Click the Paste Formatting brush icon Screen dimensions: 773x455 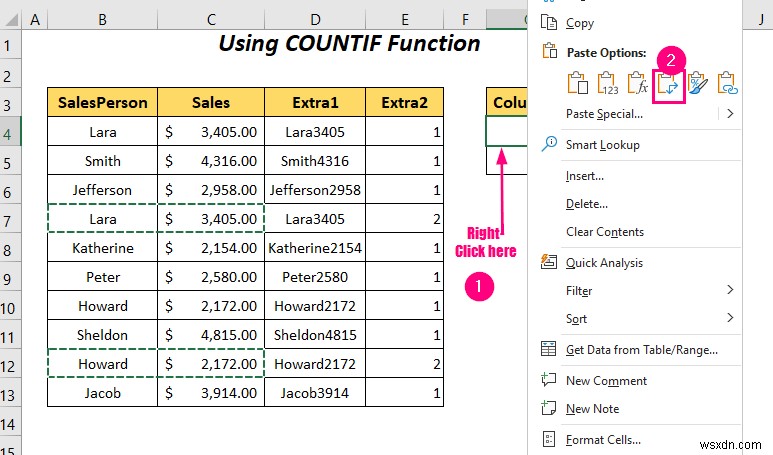pyautogui.click(x=698, y=83)
